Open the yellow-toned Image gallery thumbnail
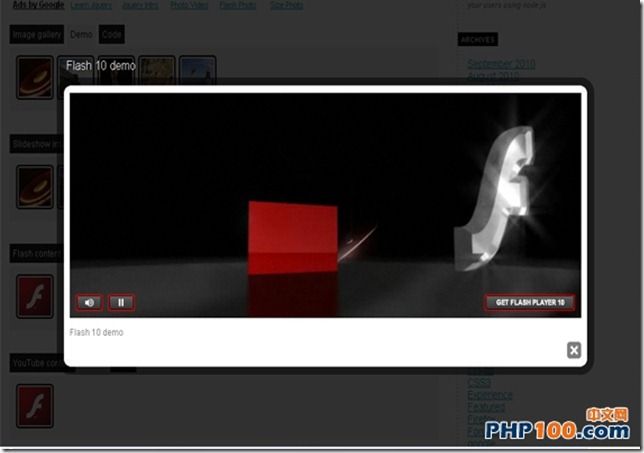Image resolution: width=644 pixels, height=453 pixels. [x=156, y=70]
